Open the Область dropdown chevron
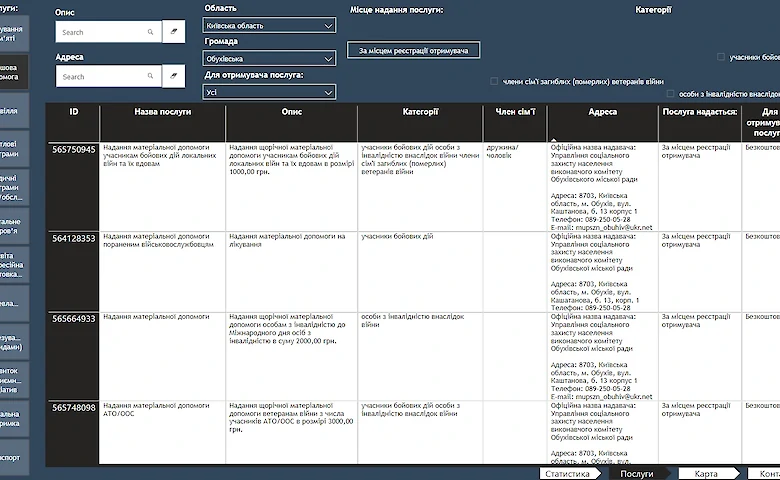 coord(328,25)
